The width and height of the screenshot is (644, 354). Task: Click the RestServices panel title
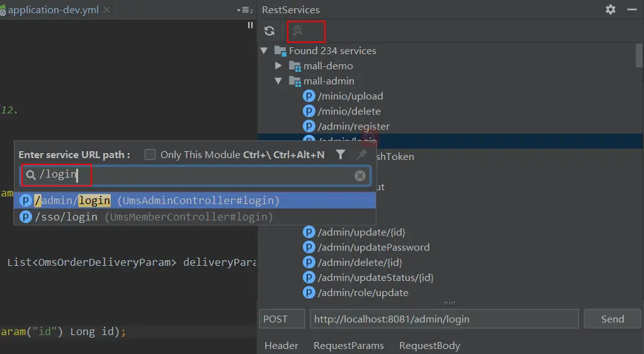pyautogui.click(x=291, y=10)
